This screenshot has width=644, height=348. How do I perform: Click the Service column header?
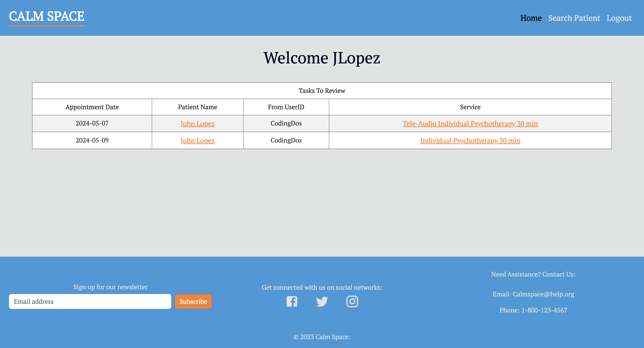tap(470, 107)
